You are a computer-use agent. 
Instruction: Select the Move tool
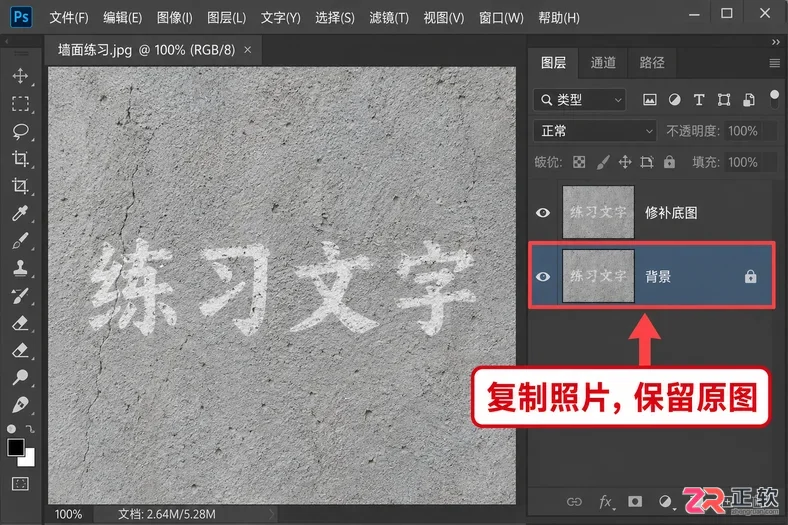point(20,76)
